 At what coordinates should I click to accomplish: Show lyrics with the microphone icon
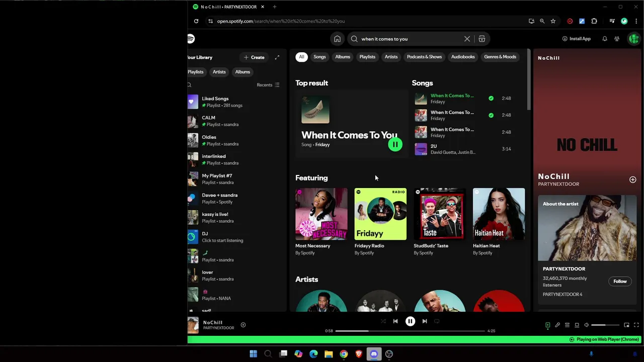point(557,325)
